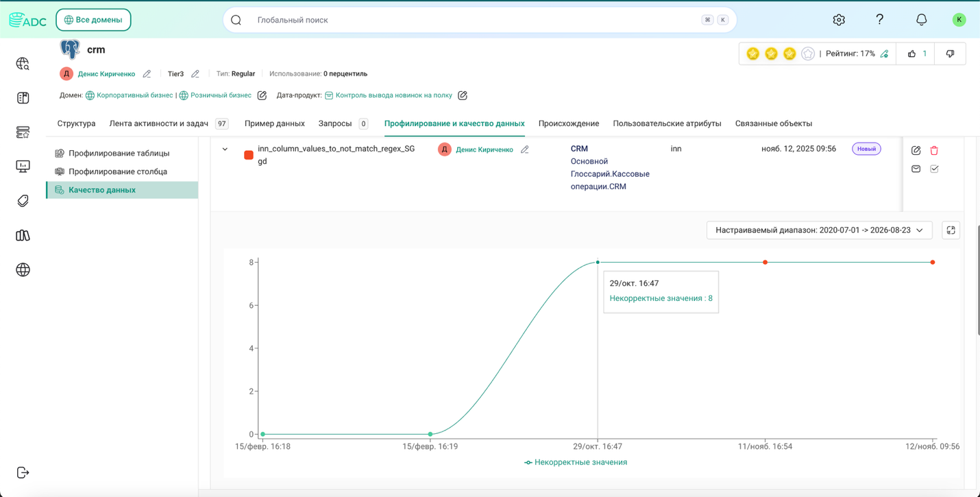Delete the test case with red trash icon
980x497 pixels.
click(x=934, y=150)
